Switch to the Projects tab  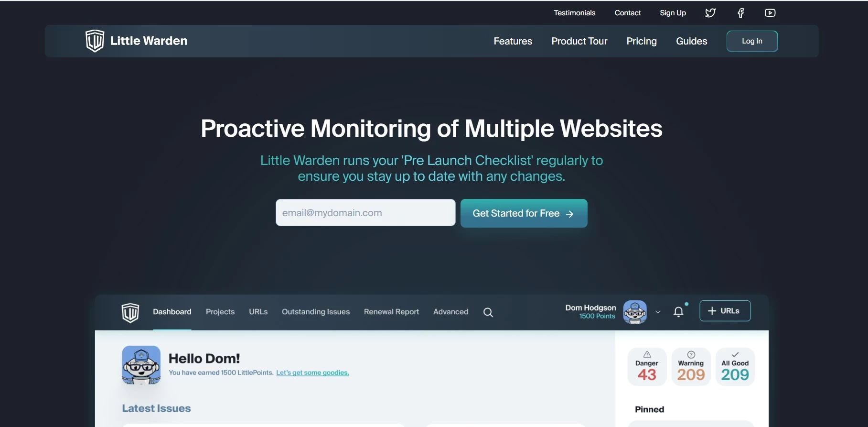(220, 312)
